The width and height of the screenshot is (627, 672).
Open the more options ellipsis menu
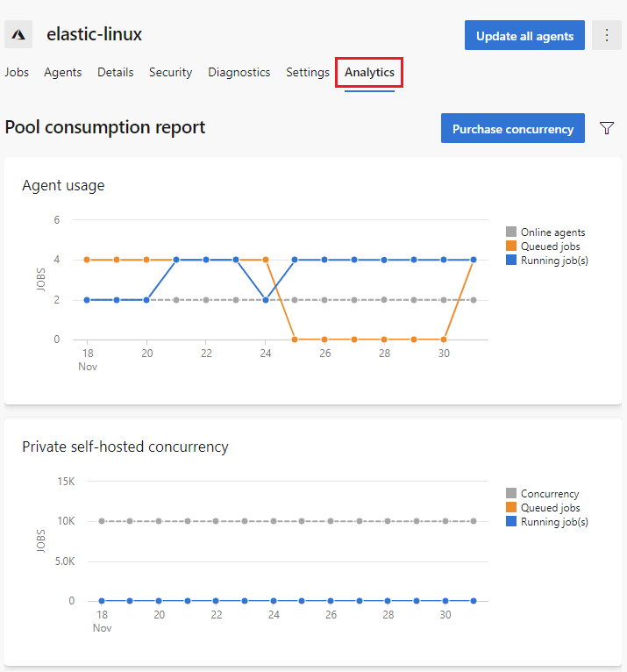607,36
